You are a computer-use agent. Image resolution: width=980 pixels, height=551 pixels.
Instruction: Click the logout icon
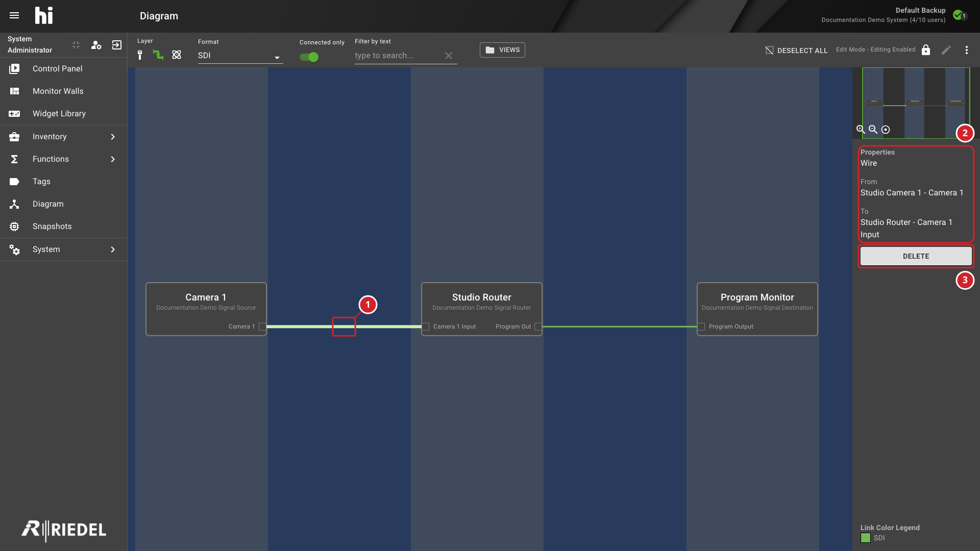[x=117, y=45]
